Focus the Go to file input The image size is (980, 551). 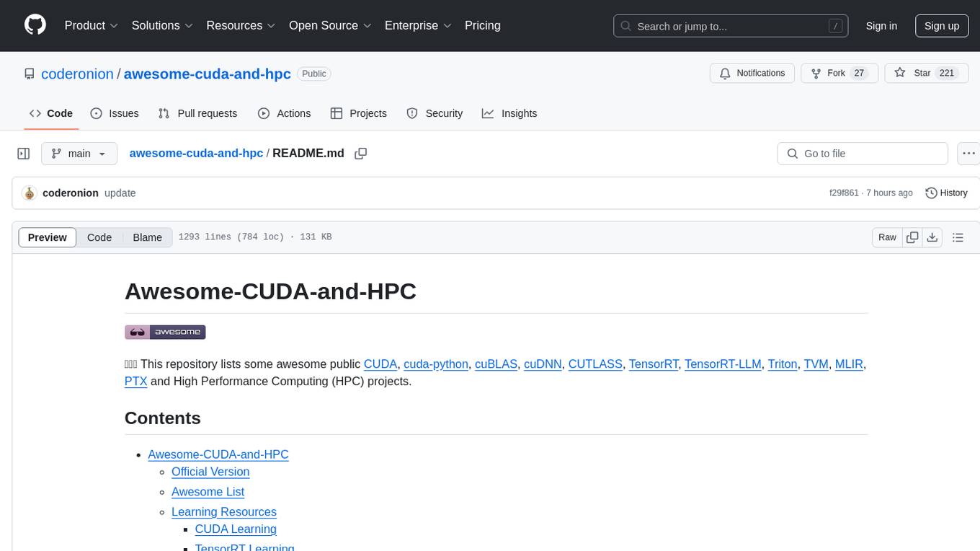[x=863, y=154]
